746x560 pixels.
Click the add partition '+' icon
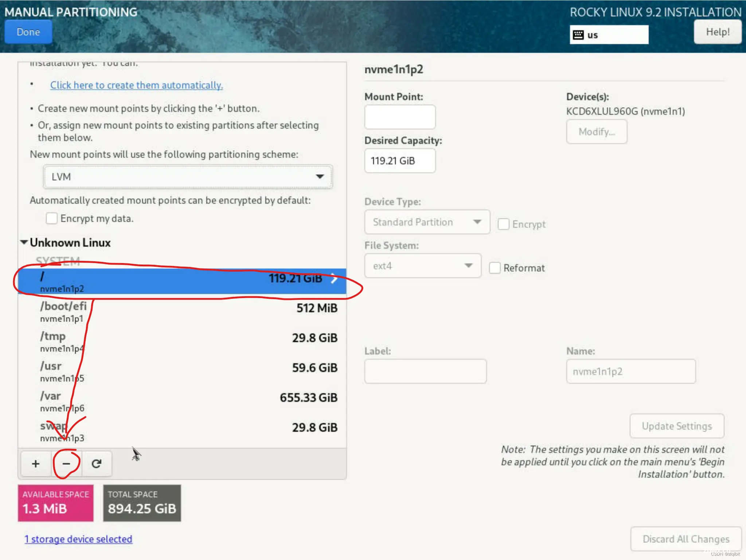click(x=35, y=463)
